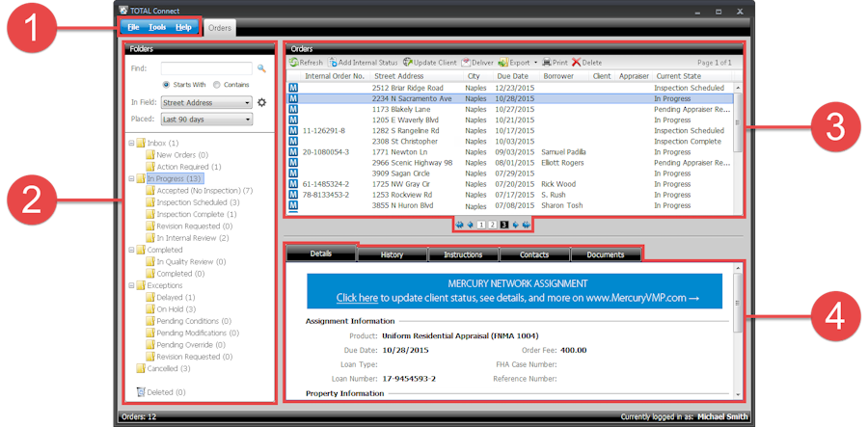Image resolution: width=868 pixels, height=427 pixels.
Task: Click the M icon for 2308 St Christopher
Action: pos(293,141)
